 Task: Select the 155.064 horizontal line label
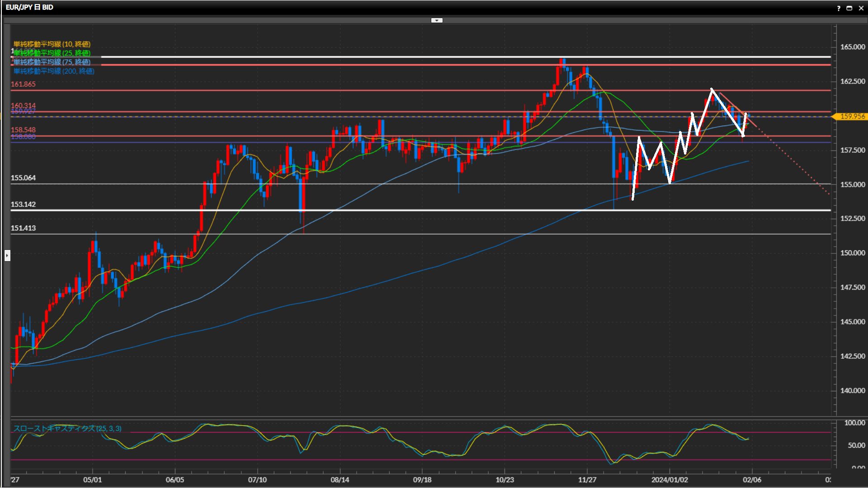point(23,178)
